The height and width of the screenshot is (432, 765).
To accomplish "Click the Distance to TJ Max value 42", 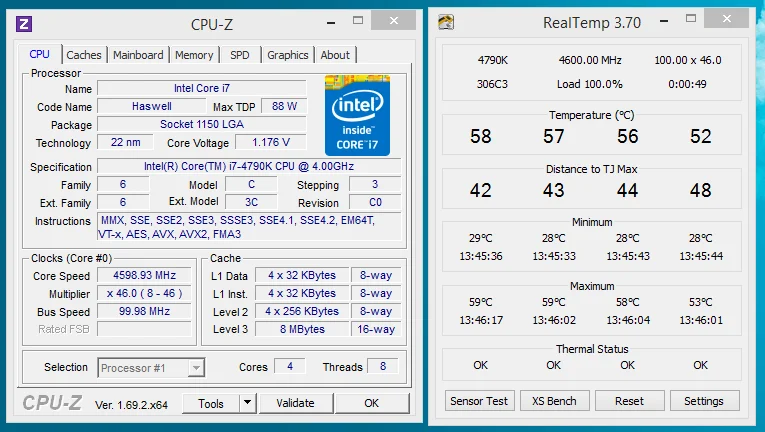I will click(x=481, y=190).
